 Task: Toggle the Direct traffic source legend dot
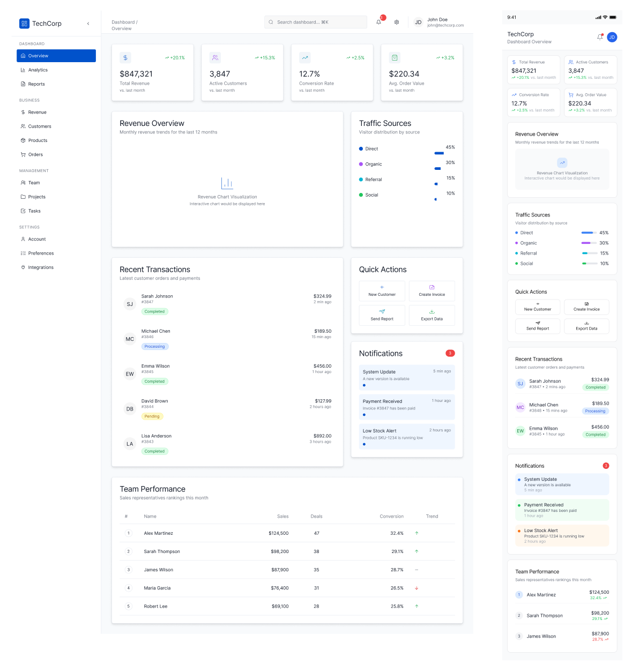tap(362, 148)
